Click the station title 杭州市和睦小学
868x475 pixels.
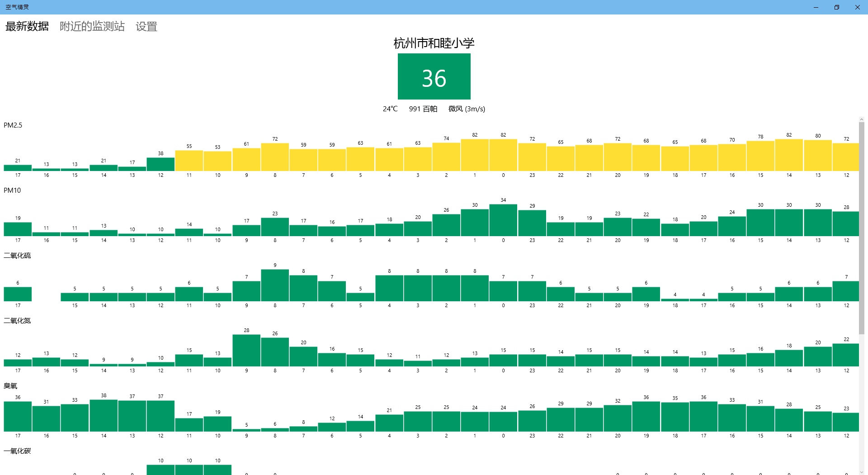tap(434, 43)
